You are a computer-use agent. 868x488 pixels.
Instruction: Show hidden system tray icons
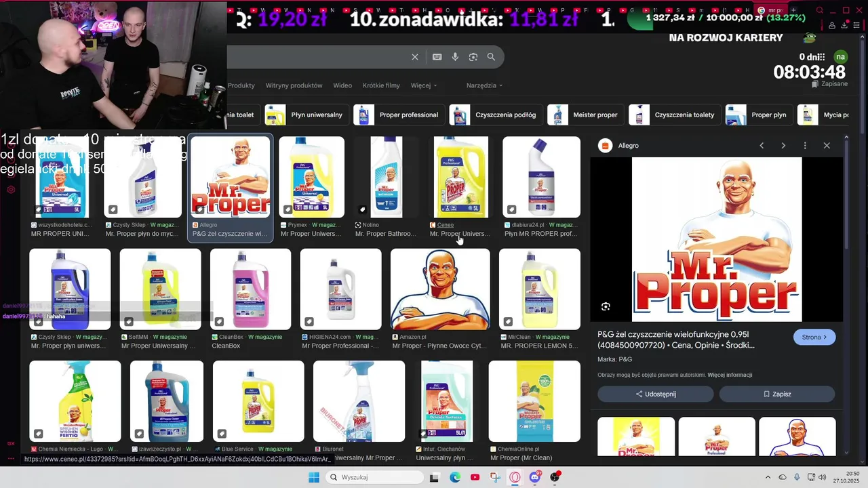tap(768, 477)
